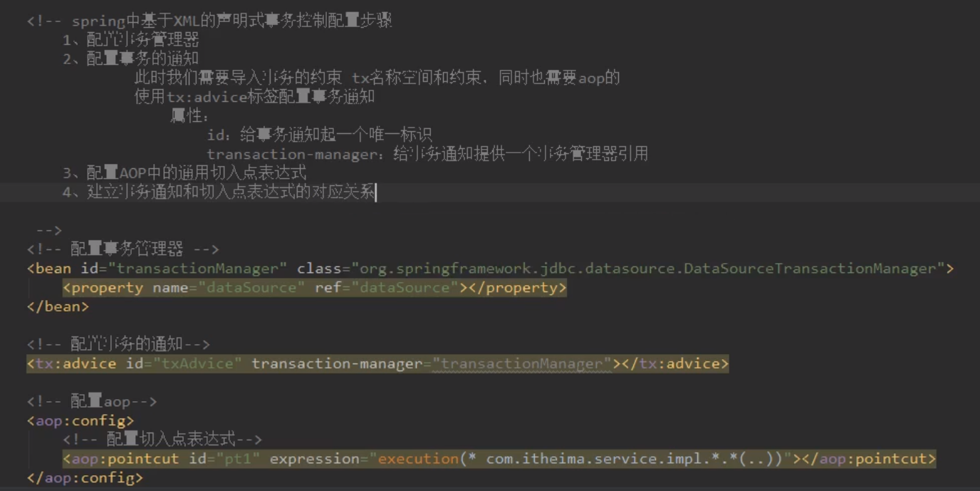The width and height of the screenshot is (980, 491).
Task: Click the comment '<!-- 配置切入点表达式-->'
Action: coord(162,440)
